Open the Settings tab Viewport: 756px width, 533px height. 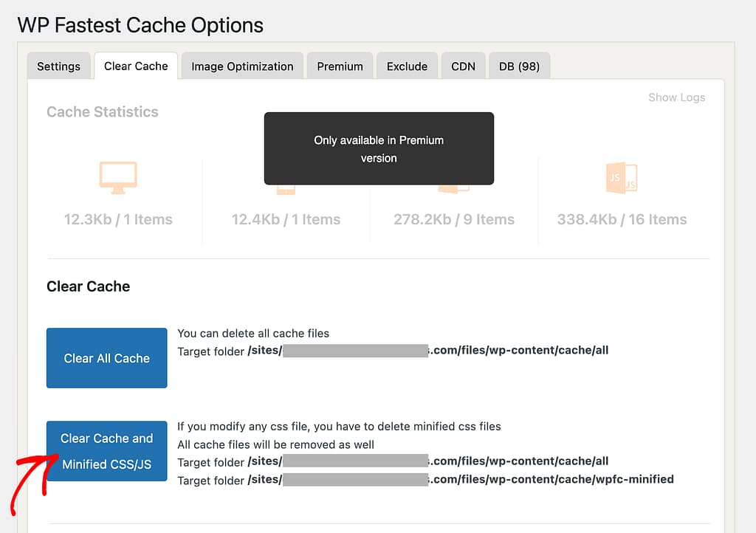tap(59, 66)
